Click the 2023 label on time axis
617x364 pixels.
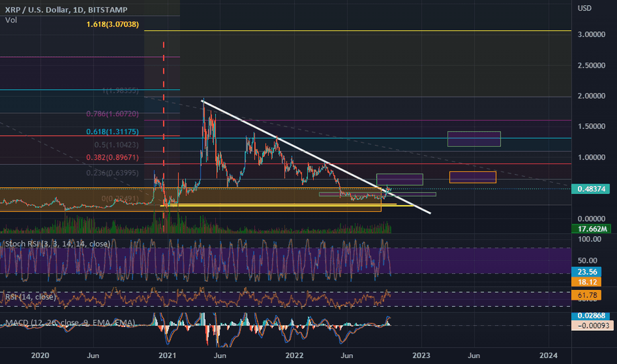tap(421, 356)
